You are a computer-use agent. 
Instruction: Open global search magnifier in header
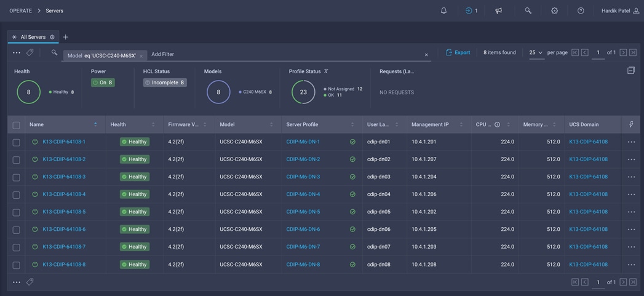coord(528,10)
